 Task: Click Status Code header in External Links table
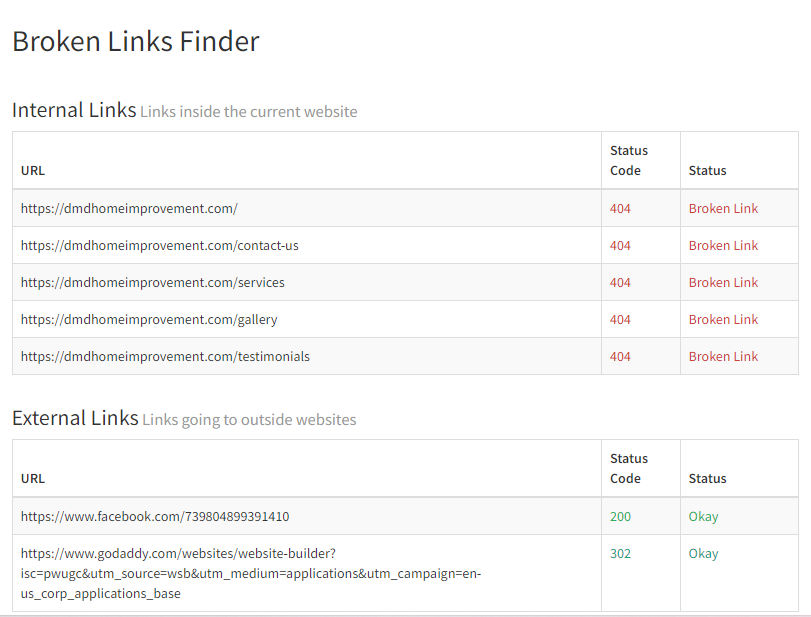click(x=629, y=468)
